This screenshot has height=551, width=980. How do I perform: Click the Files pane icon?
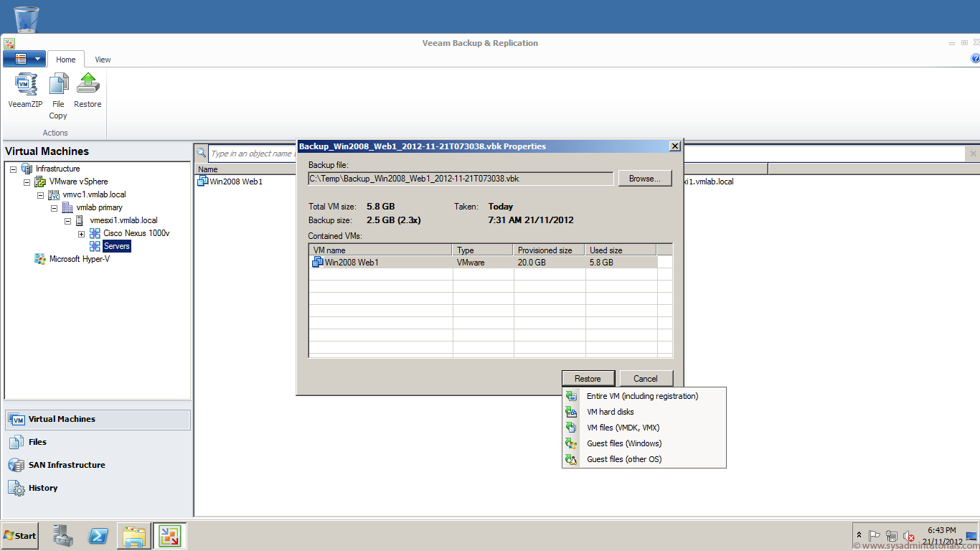coord(16,442)
